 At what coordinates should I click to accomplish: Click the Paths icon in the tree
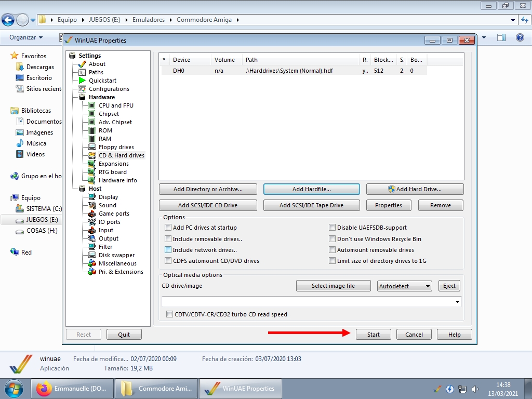click(x=82, y=72)
